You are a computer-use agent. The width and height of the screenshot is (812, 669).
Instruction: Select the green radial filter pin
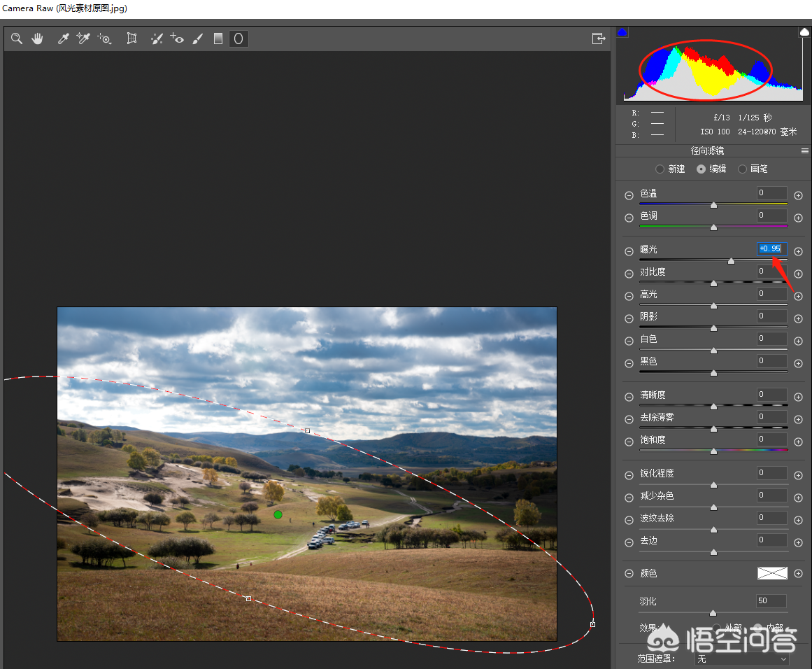click(x=278, y=514)
